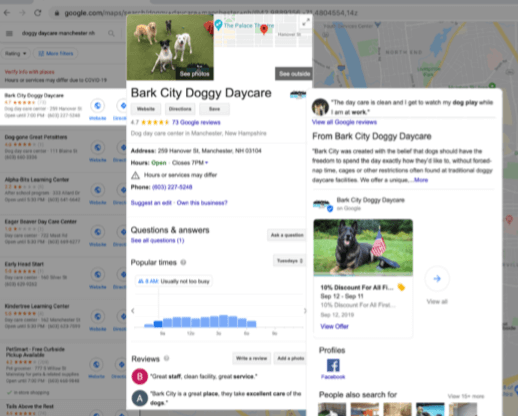Screen dimensions: 518x416
Task: Click Write a review button
Action: coord(251,358)
